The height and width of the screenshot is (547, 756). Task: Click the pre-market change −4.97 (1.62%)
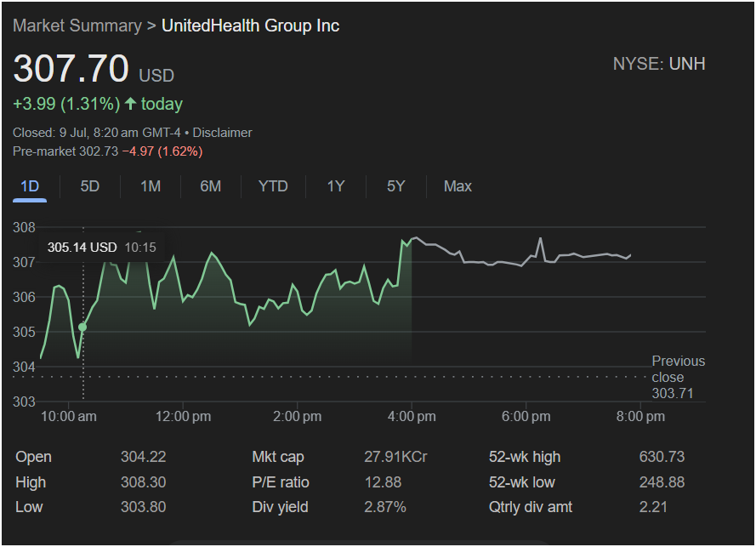click(162, 151)
